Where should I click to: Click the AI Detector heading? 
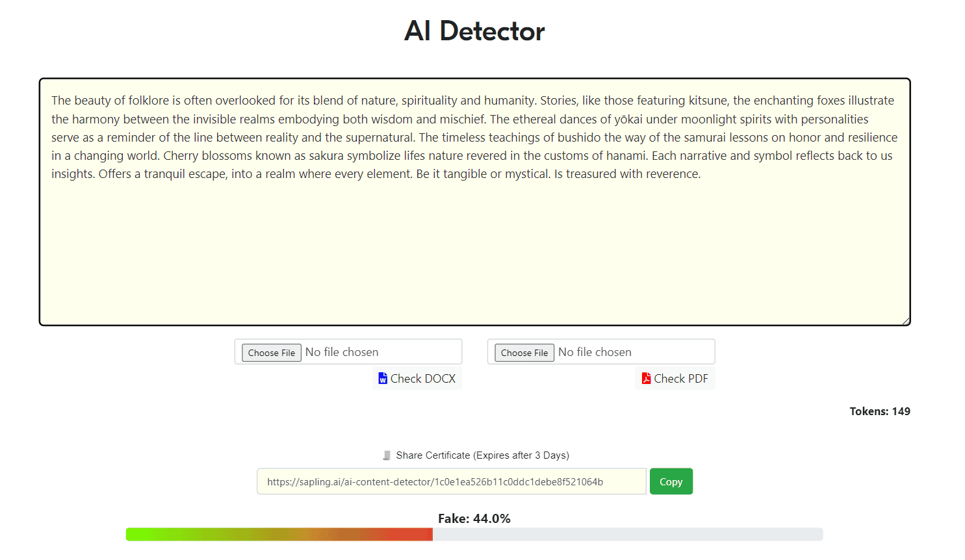click(474, 31)
